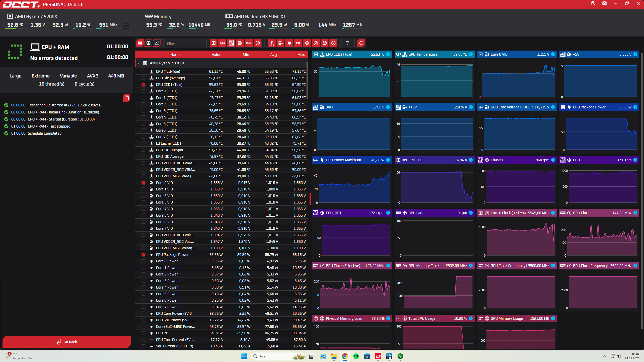Reset sensor statistics with the refresh icon

coord(361,43)
